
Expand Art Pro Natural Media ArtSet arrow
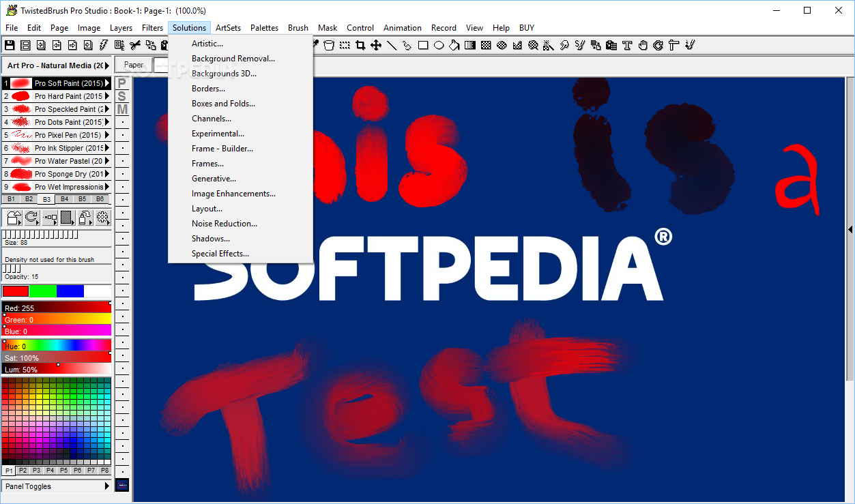[x=107, y=65]
